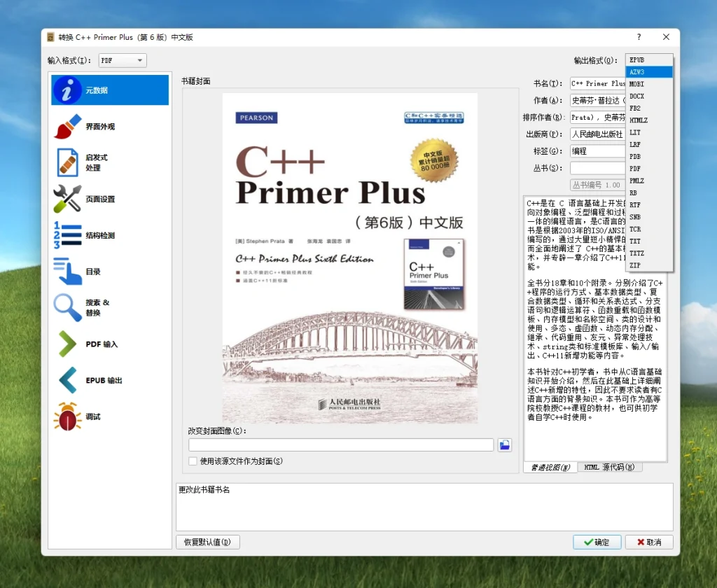The width and height of the screenshot is (717, 588).
Task: Choose FB2 in output format list
Action: coord(649,108)
